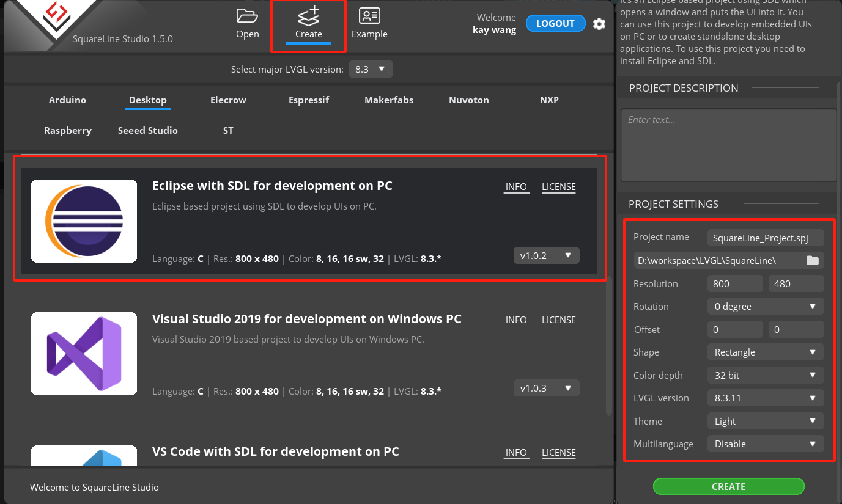This screenshot has width=842, height=504.
Task: Switch to the Seeed Studio tab
Action: (148, 130)
